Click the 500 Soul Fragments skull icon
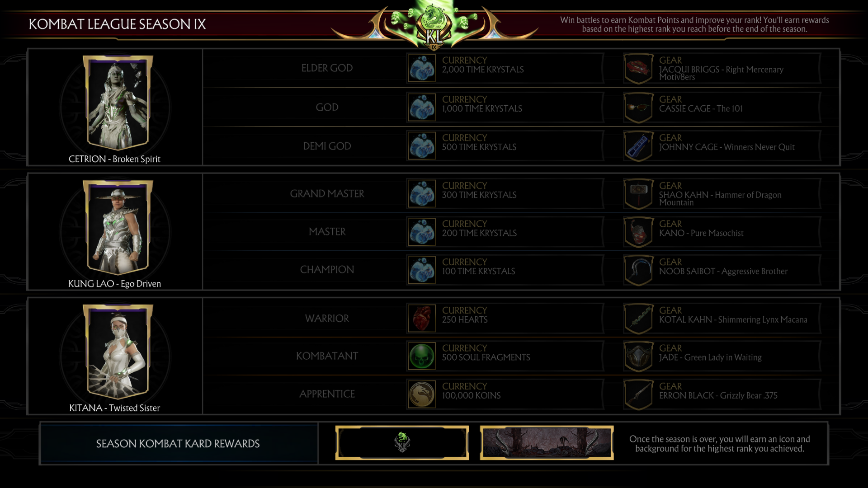 tap(421, 356)
